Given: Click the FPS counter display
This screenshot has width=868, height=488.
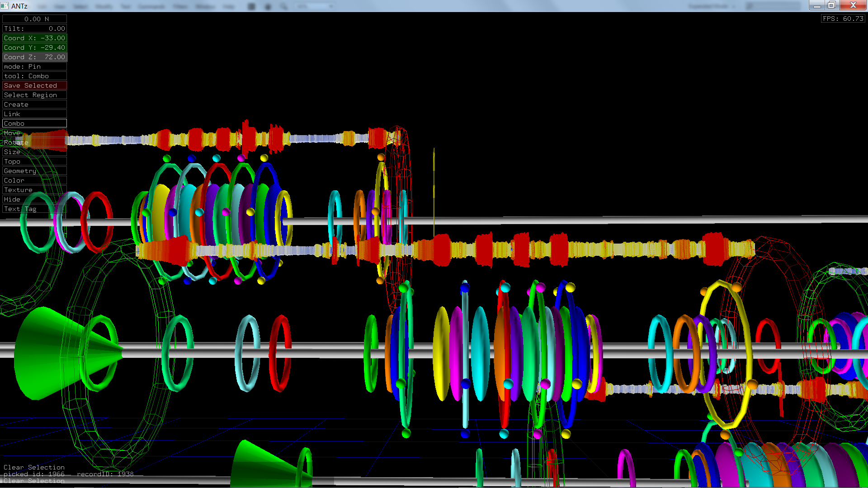Looking at the screenshot, I should point(843,19).
